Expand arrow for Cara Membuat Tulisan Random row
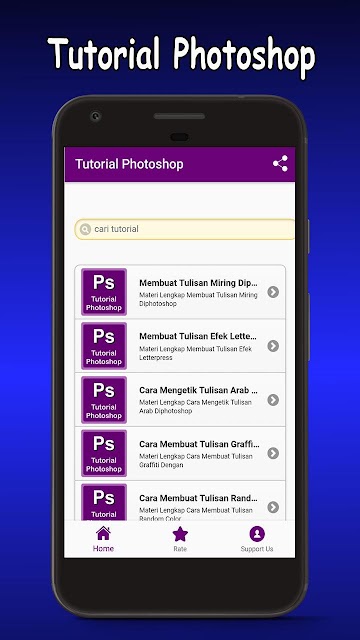Image resolution: width=360 pixels, height=640 pixels. coord(273,507)
